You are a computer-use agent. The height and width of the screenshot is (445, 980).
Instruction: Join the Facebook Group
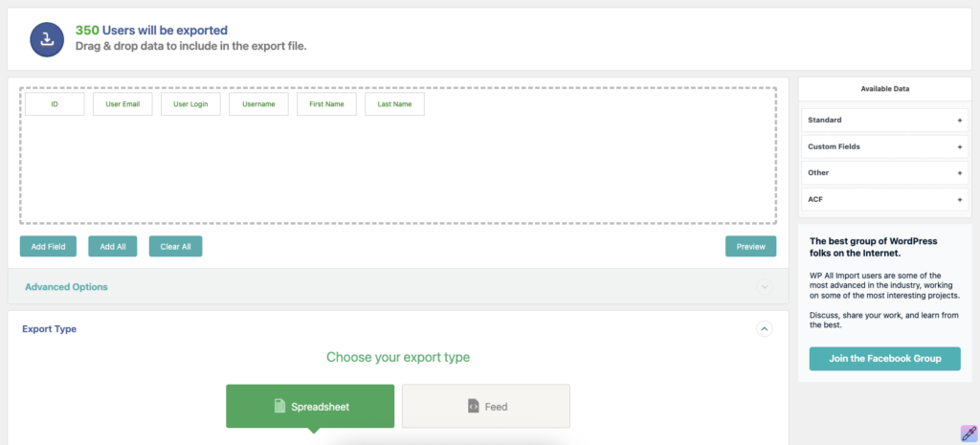884,359
